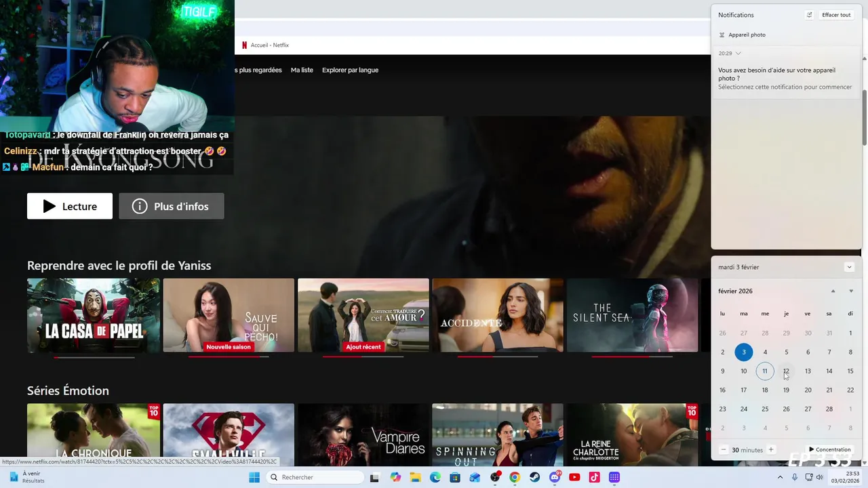Open the Windows Start menu

(254, 477)
